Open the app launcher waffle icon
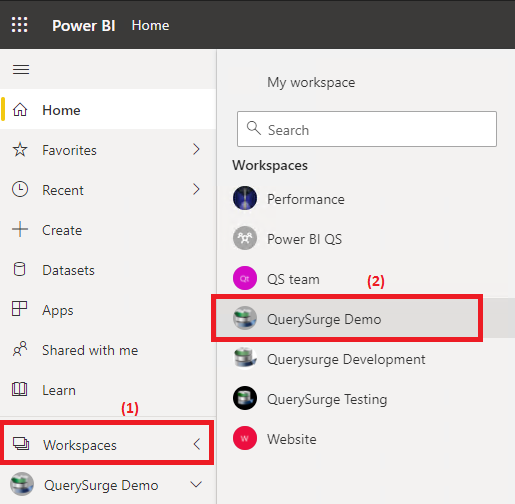The image size is (515, 504). (x=20, y=25)
